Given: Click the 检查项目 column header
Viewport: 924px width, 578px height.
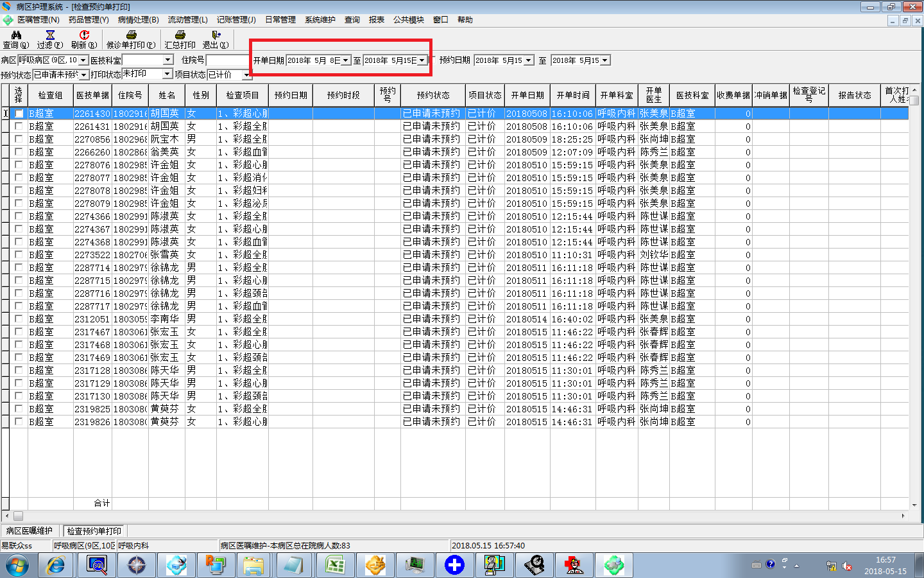Looking at the screenshot, I should pyautogui.click(x=242, y=95).
